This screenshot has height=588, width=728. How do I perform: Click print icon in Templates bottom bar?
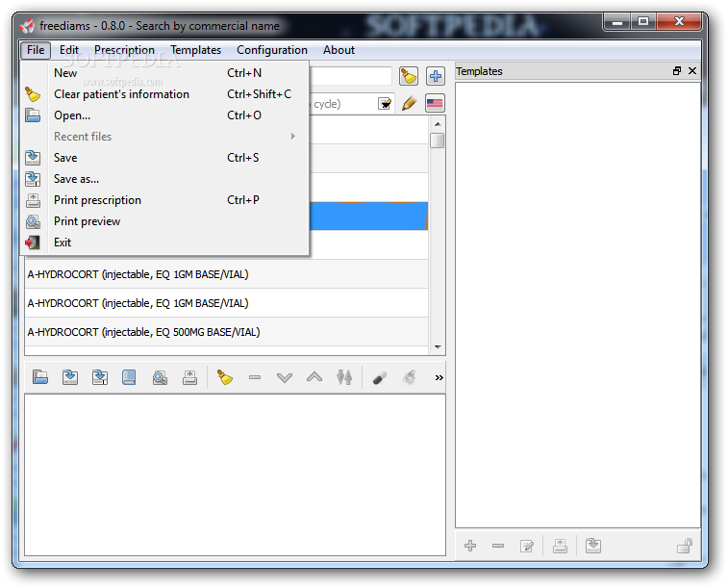[x=560, y=546]
